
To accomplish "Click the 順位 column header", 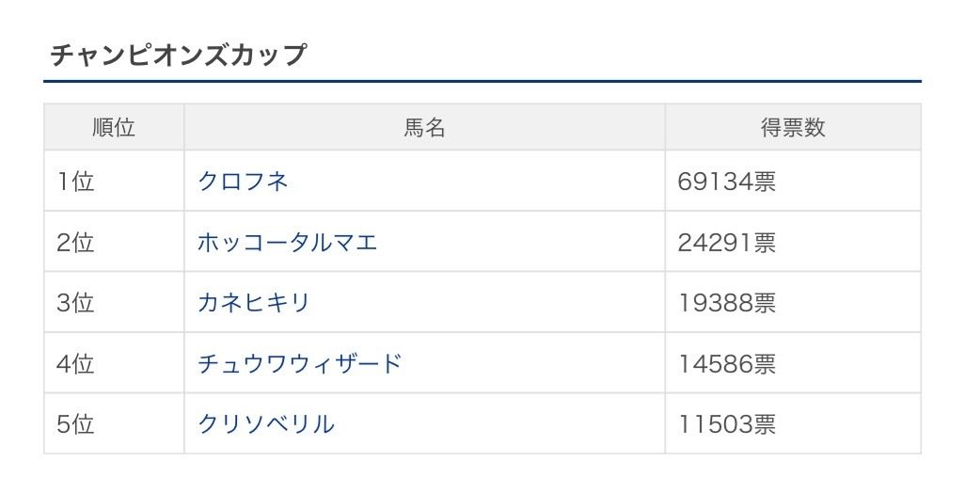I will (114, 127).
